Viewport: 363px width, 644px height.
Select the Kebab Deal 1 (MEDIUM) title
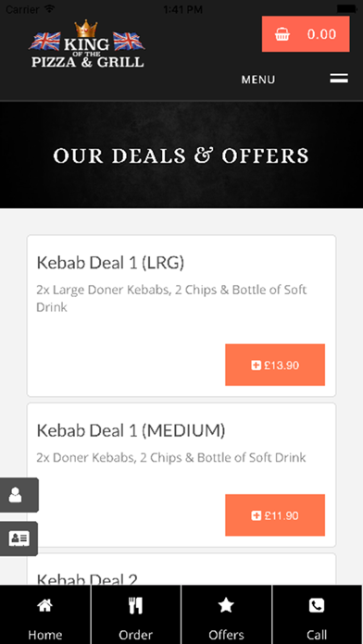click(131, 430)
